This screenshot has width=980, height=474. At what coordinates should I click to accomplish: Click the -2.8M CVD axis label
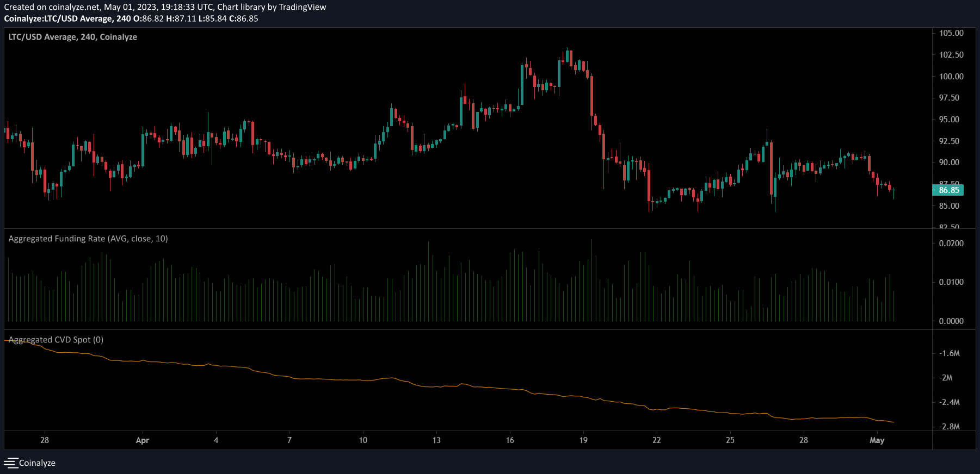coord(950,427)
